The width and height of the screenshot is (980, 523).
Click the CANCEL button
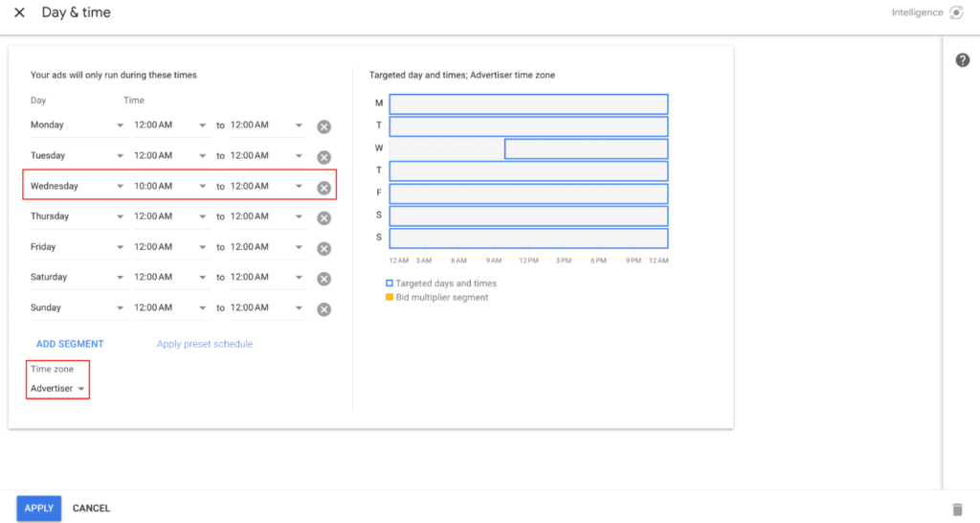pyautogui.click(x=91, y=509)
